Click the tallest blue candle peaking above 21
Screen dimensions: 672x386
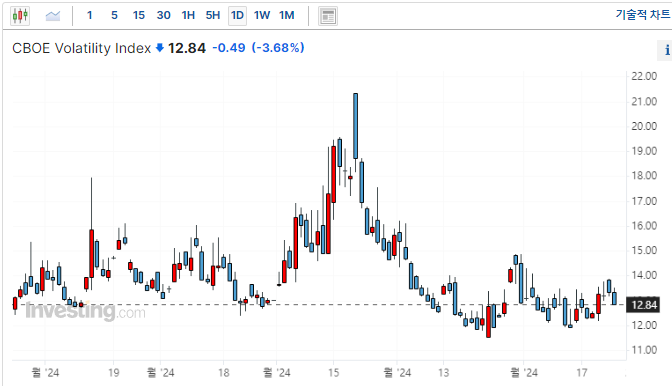355,126
